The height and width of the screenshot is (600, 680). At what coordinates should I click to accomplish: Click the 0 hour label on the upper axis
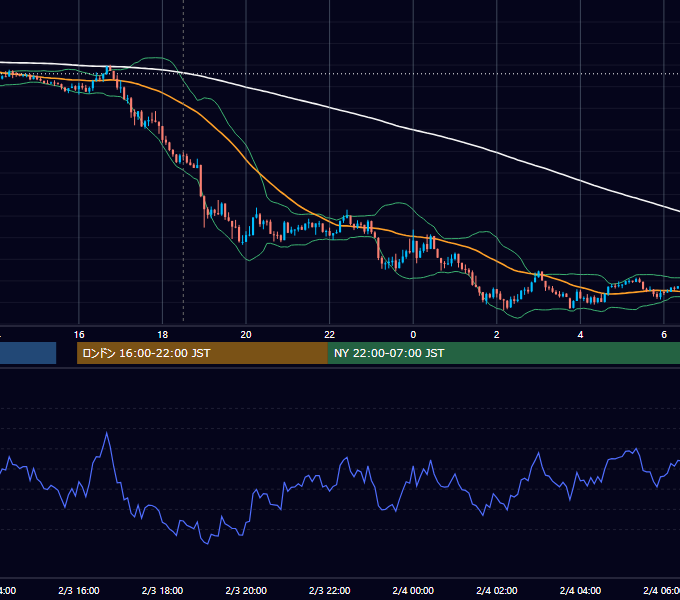click(x=413, y=335)
